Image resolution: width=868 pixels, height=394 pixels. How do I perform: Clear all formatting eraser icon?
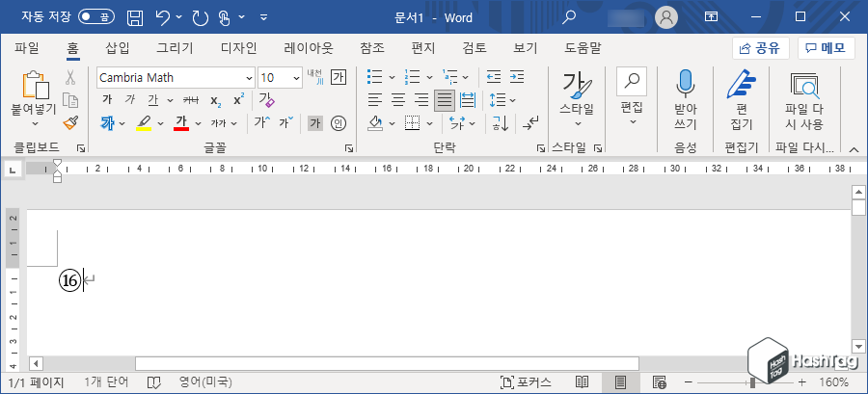pyautogui.click(x=267, y=100)
